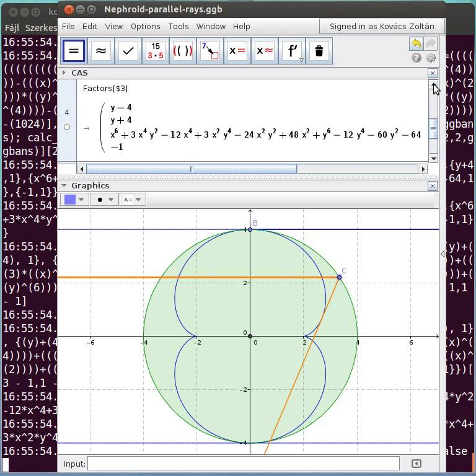Screen dimensions: 476x476
Task: Click the label style AA button
Action: pyautogui.click(x=128, y=200)
